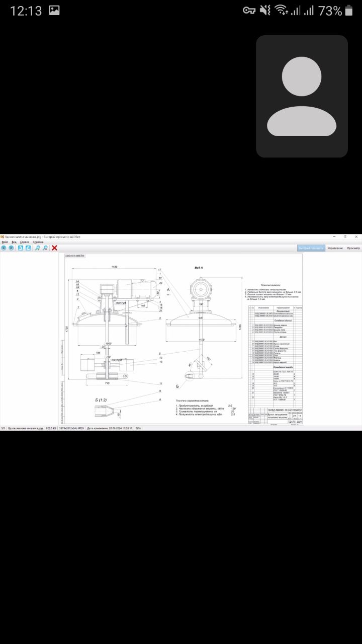Open the Файл menu
Image resolution: width=362 pixels, height=644 pixels.
point(5,242)
